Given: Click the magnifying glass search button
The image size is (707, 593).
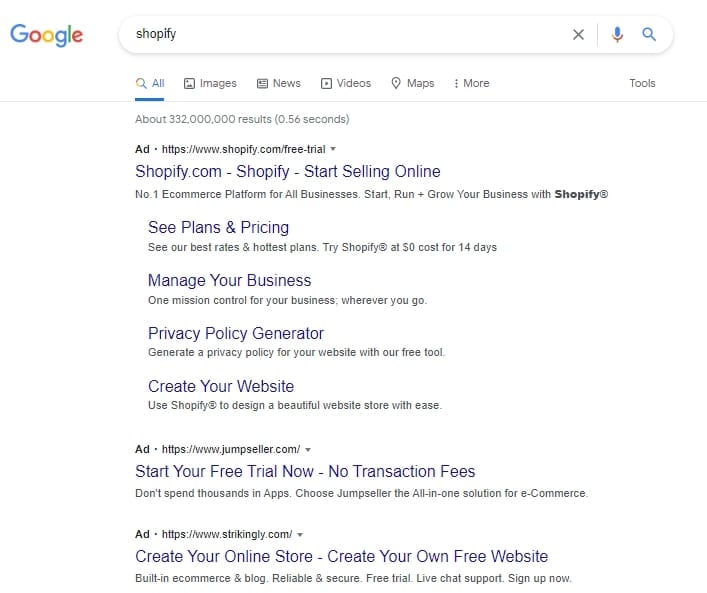Looking at the screenshot, I should tap(649, 35).
